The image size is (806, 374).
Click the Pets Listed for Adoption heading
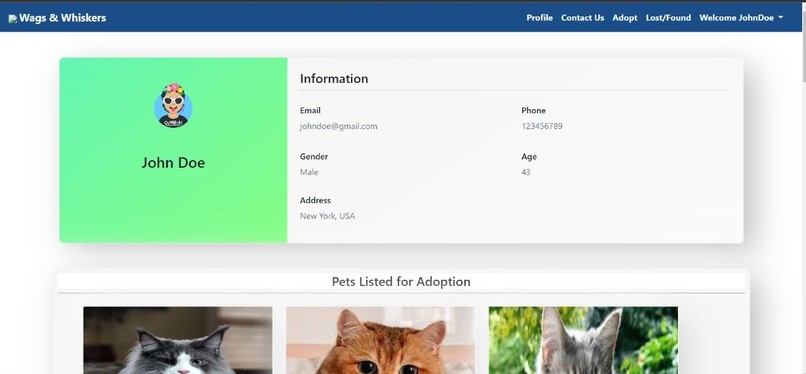click(401, 282)
